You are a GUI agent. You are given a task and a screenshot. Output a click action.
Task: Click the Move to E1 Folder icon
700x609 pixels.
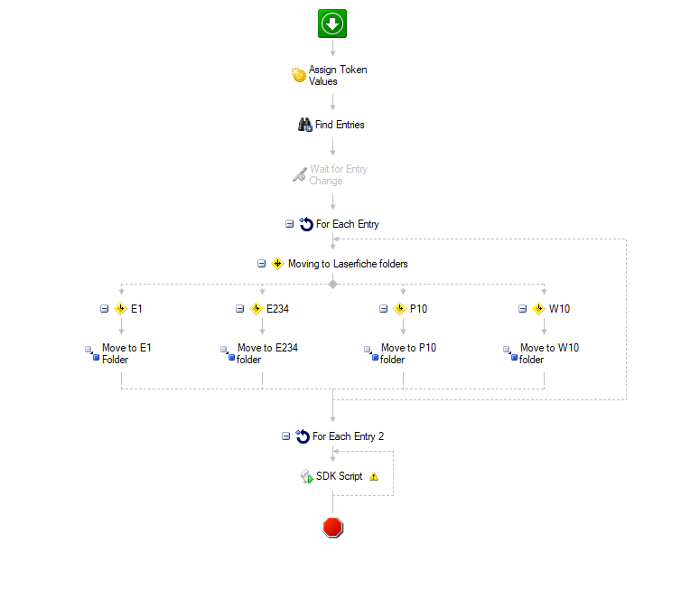pyautogui.click(x=90, y=353)
